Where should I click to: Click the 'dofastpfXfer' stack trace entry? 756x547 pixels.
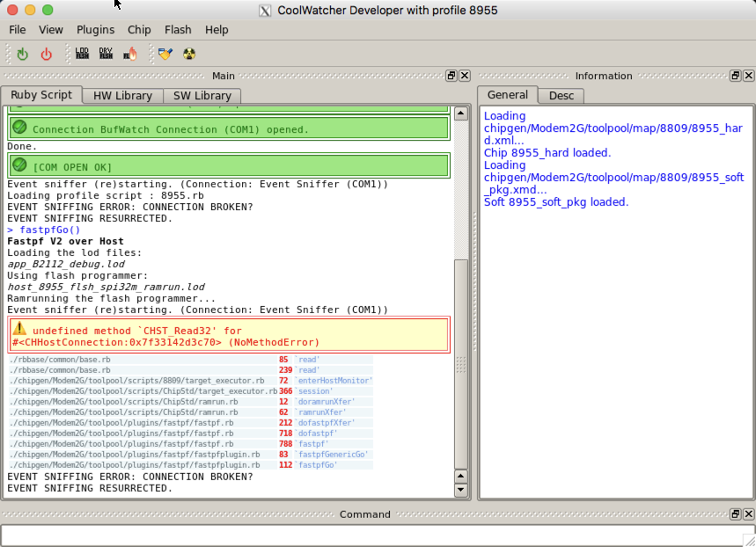(x=325, y=423)
